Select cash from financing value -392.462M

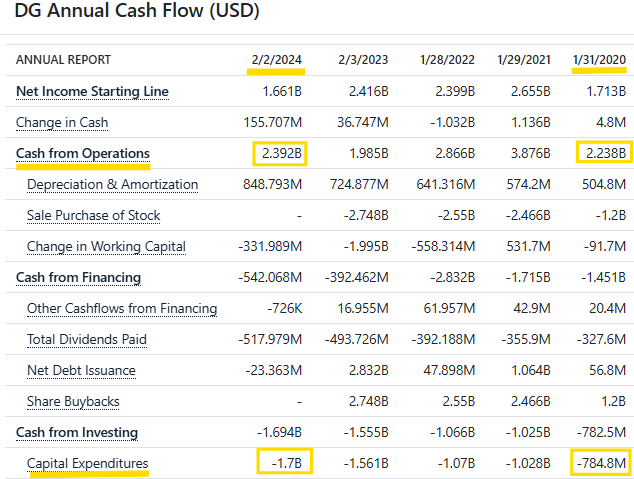pos(357,277)
